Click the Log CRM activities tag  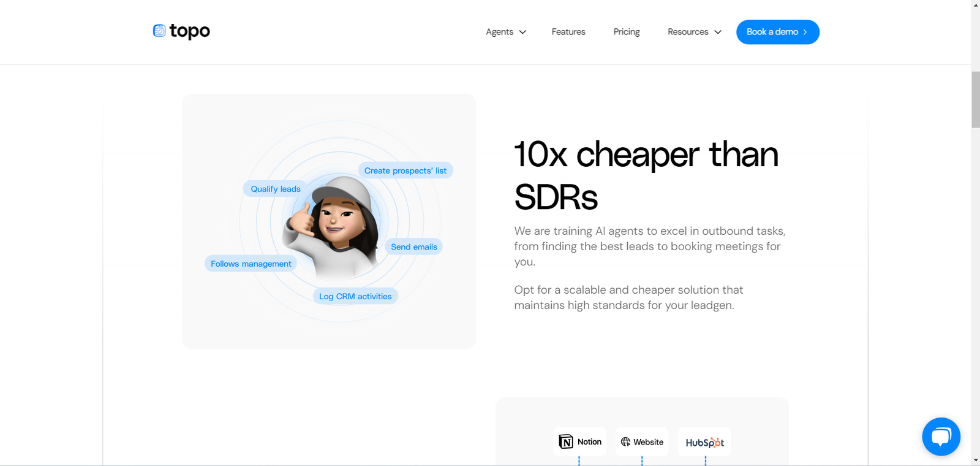coord(355,296)
